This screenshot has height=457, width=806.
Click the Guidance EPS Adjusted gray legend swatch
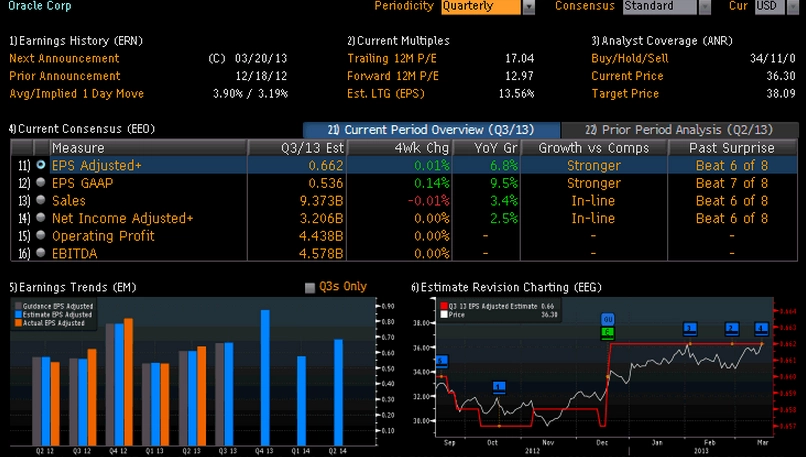[x=18, y=306]
